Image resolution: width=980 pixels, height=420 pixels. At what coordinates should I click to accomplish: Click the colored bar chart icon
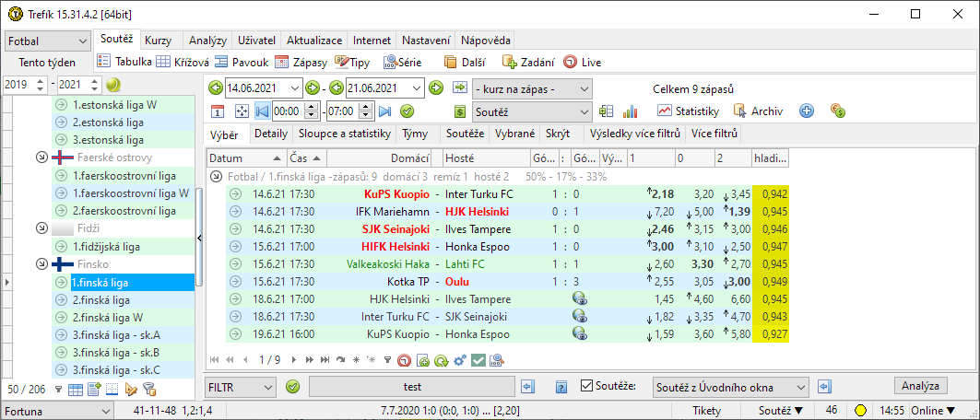[x=630, y=111]
